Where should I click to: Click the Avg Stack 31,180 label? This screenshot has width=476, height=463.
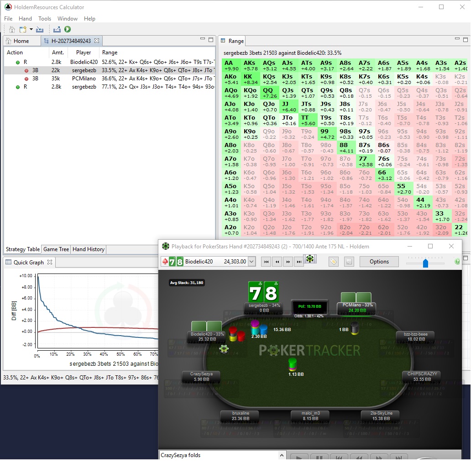click(x=187, y=283)
